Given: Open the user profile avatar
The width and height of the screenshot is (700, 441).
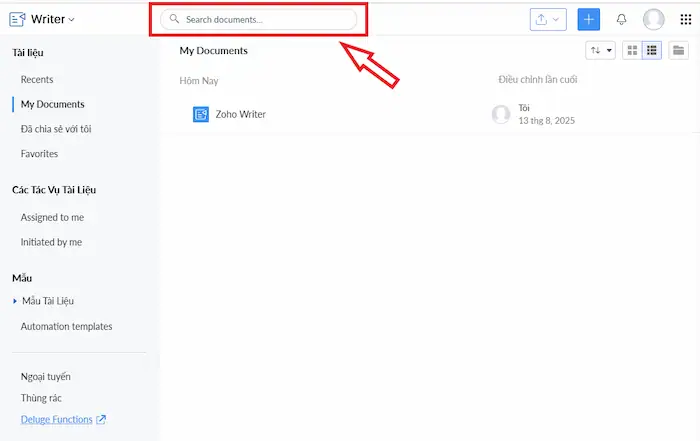Looking at the screenshot, I should click(654, 19).
